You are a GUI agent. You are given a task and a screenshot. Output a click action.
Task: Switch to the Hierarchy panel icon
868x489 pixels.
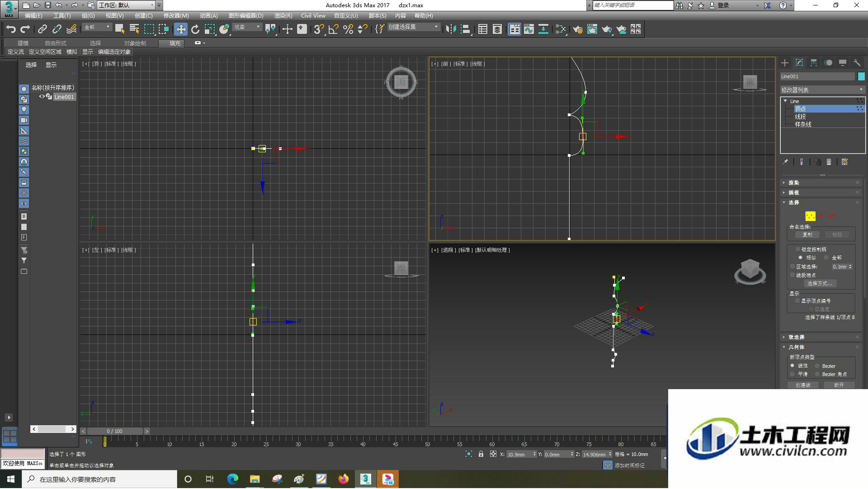click(x=814, y=63)
